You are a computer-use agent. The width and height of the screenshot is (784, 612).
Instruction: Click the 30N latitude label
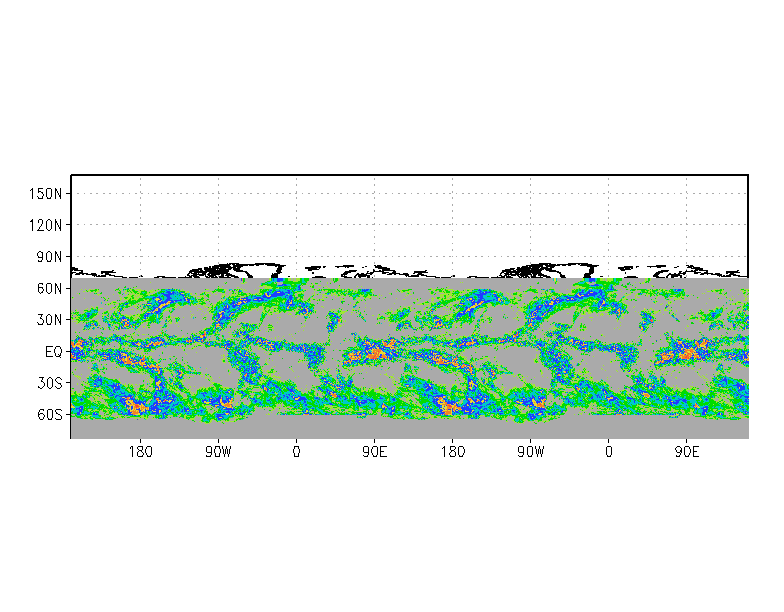[49, 320]
